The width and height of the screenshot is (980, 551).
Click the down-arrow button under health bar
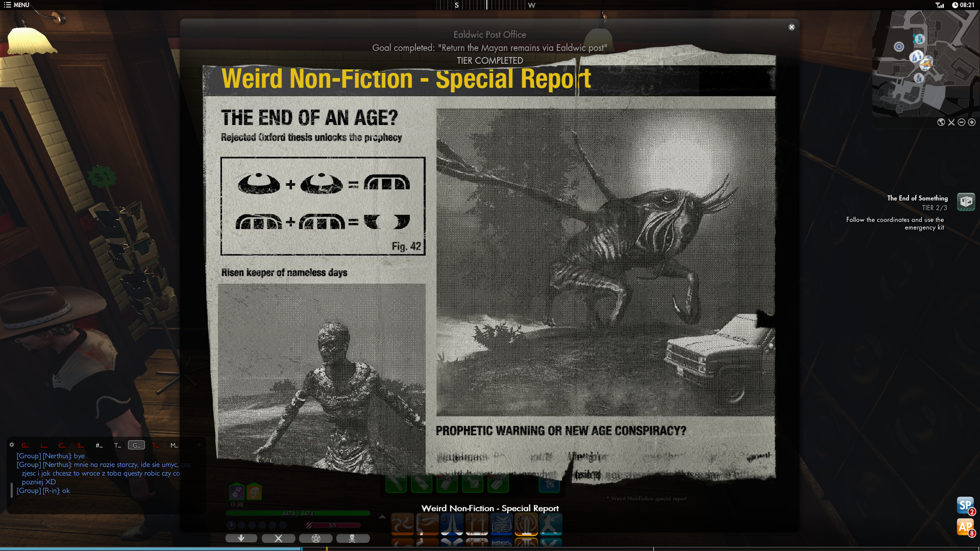pyautogui.click(x=241, y=538)
